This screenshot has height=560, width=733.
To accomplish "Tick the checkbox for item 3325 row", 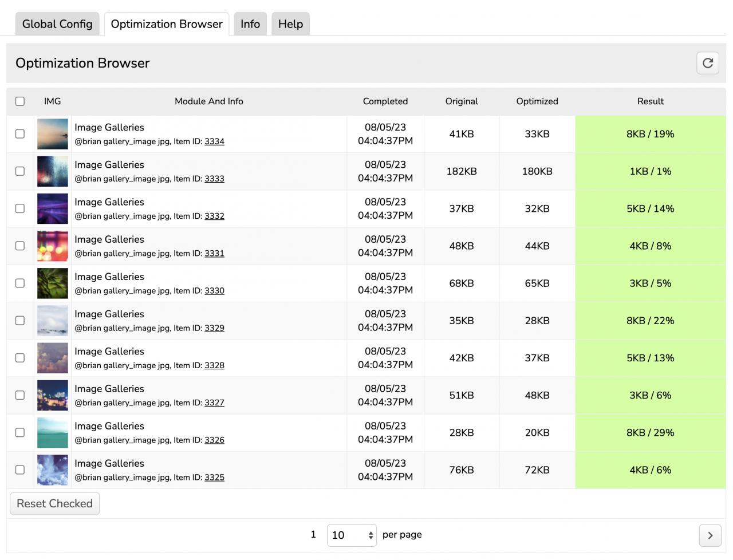I will (x=20, y=470).
